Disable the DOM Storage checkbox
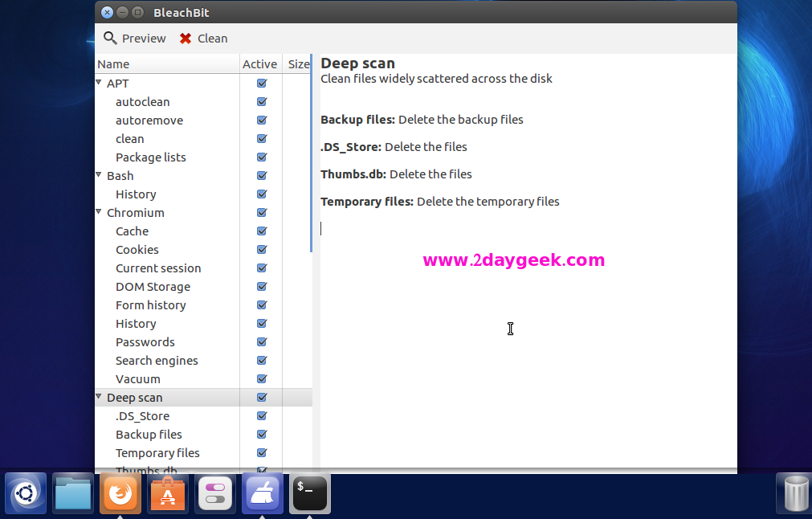This screenshot has width=812, height=519. 262,287
